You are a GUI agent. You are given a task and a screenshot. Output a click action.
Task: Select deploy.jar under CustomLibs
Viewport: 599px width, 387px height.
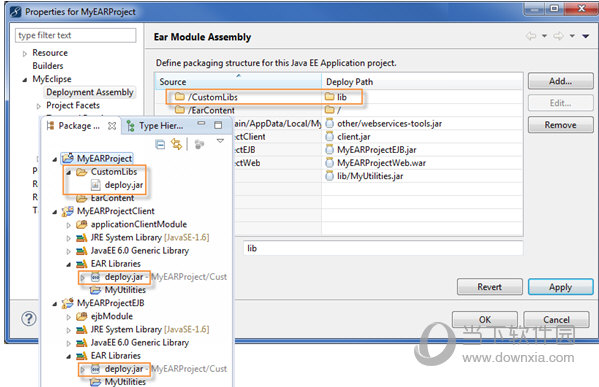point(124,185)
